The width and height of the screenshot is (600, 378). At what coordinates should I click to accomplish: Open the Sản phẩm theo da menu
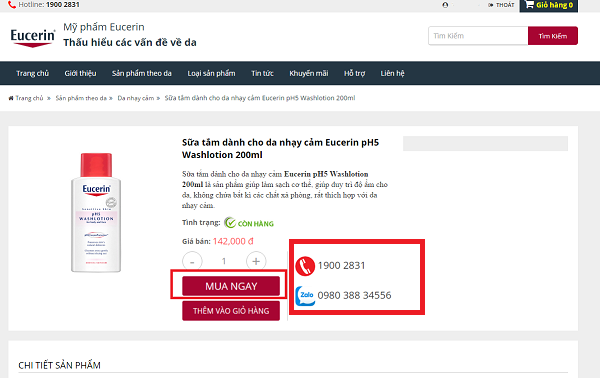[142, 73]
